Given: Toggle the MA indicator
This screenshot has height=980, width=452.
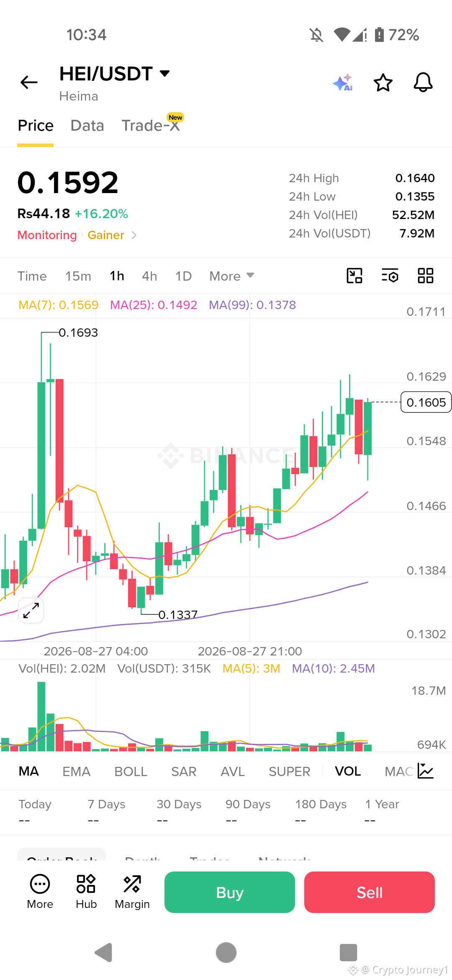Looking at the screenshot, I should point(28,771).
